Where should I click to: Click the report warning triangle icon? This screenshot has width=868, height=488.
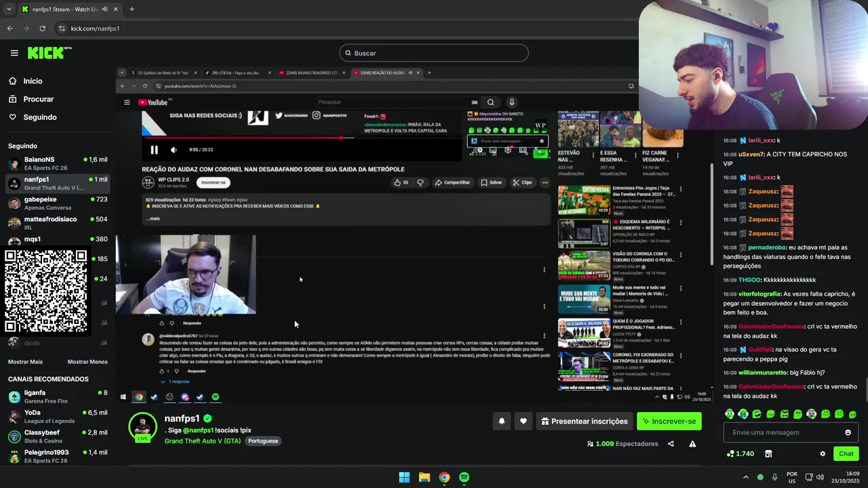(x=692, y=444)
